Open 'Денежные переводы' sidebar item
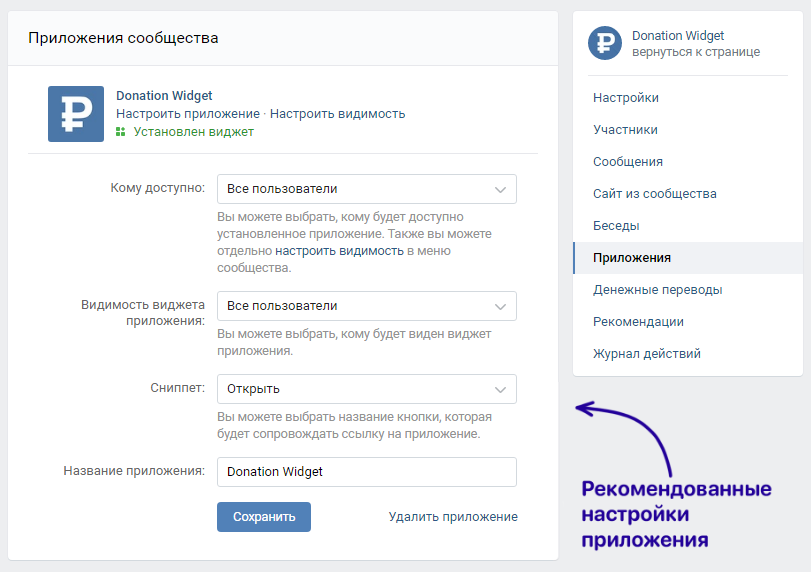The width and height of the screenshot is (811, 572). point(657,290)
